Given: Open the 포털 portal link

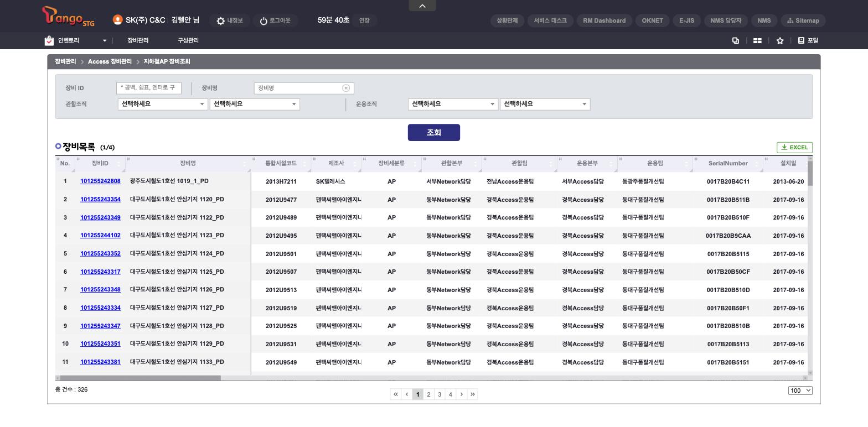Looking at the screenshot, I should point(808,40).
